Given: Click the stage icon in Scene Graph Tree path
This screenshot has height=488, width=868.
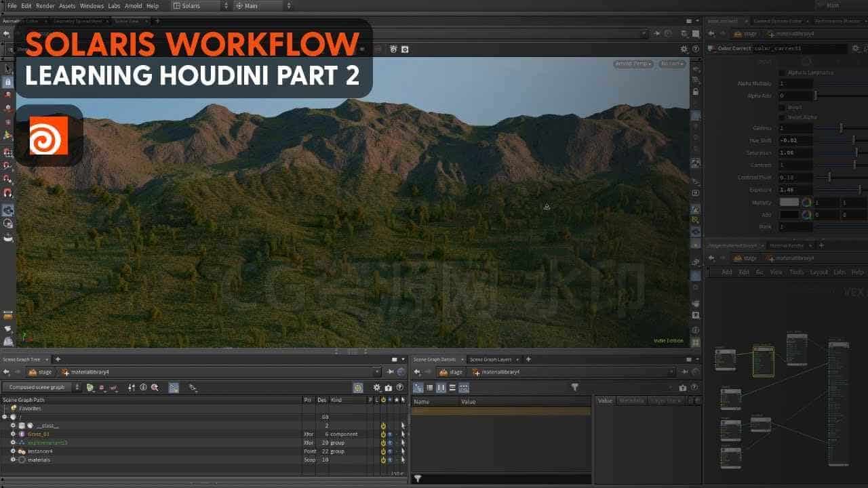Looking at the screenshot, I should pos(32,372).
